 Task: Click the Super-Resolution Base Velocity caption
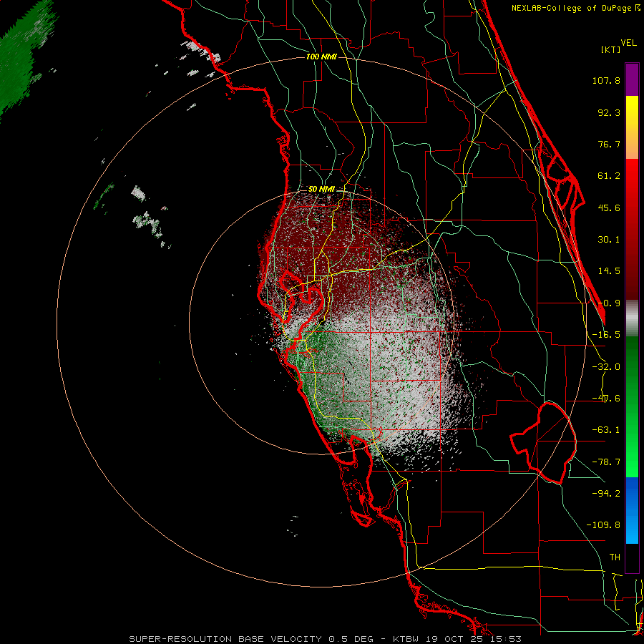tap(326, 639)
